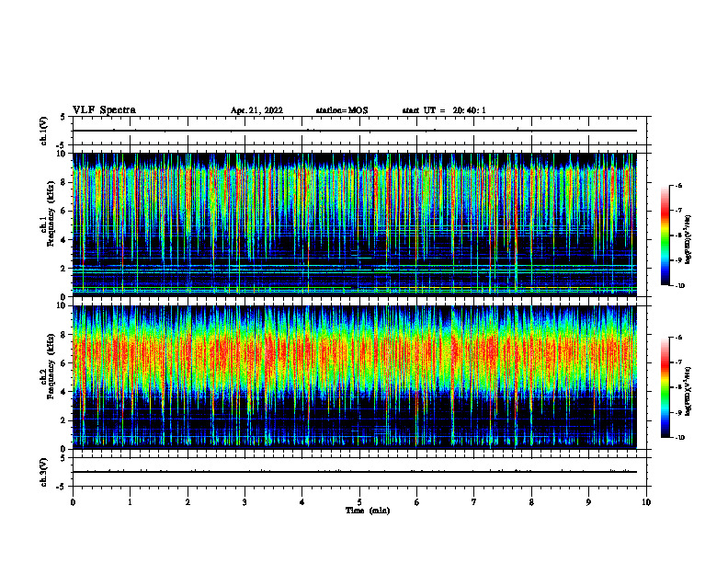Click time axis tick label '0'
728x563 pixels.
[73, 502]
